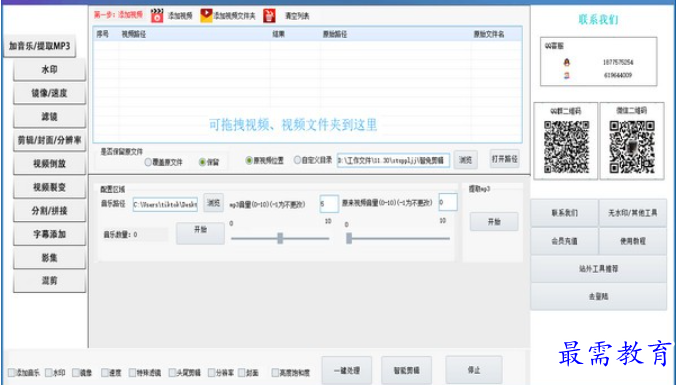Click the 站外工具推荐 button
Screen dimensions: 680x385
tap(598, 269)
